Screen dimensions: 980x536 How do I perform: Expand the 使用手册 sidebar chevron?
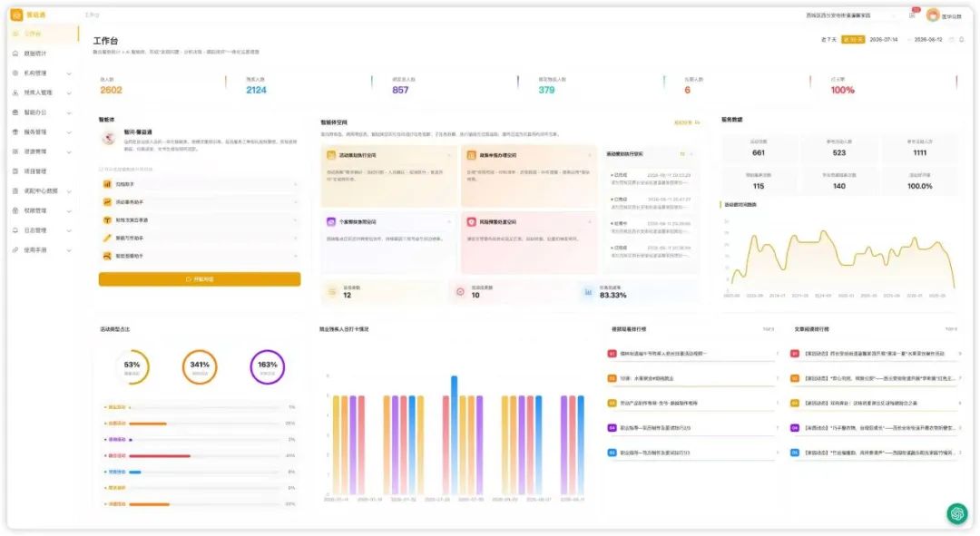69,250
